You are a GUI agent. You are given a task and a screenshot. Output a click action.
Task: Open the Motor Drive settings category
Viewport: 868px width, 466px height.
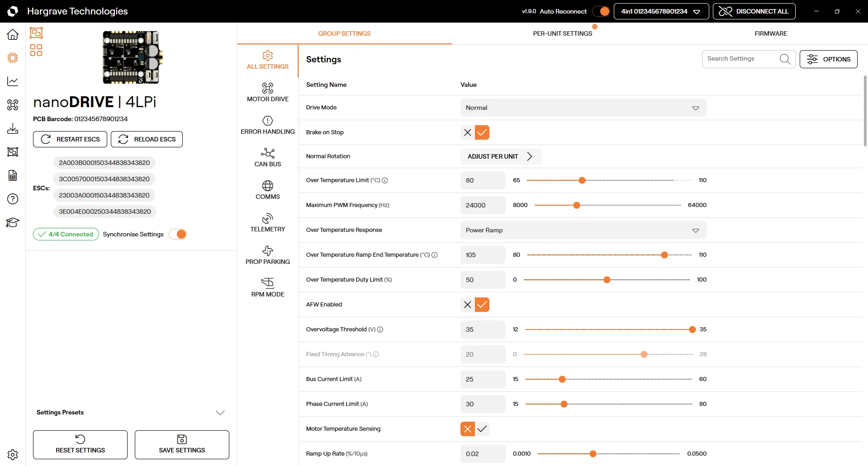click(x=268, y=93)
